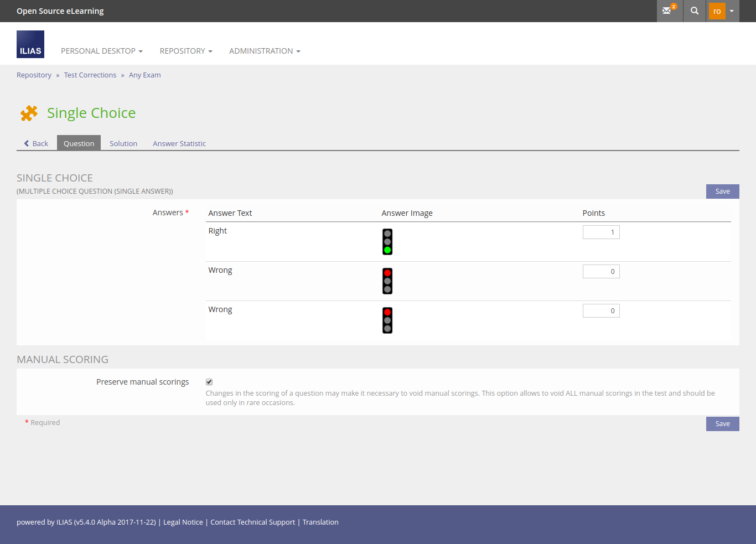Viewport: 756px width, 544px height.
Task: Switch to the Solution tab
Action: pos(123,143)
